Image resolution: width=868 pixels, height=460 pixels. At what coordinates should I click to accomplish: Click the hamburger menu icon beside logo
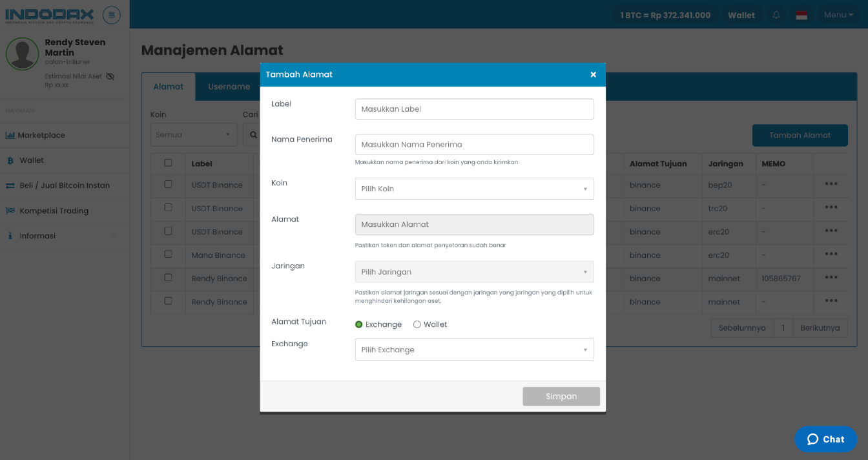pos(111,15)
